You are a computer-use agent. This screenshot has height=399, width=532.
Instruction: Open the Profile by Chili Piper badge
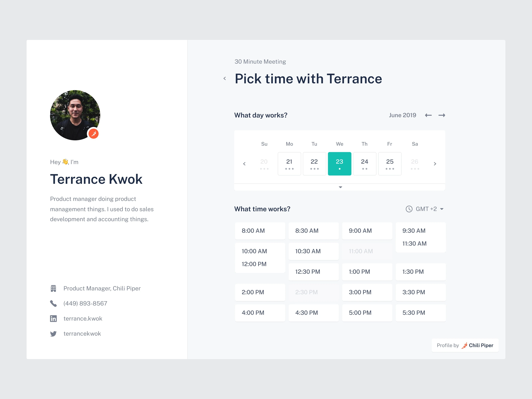click(x=465, y=346)
